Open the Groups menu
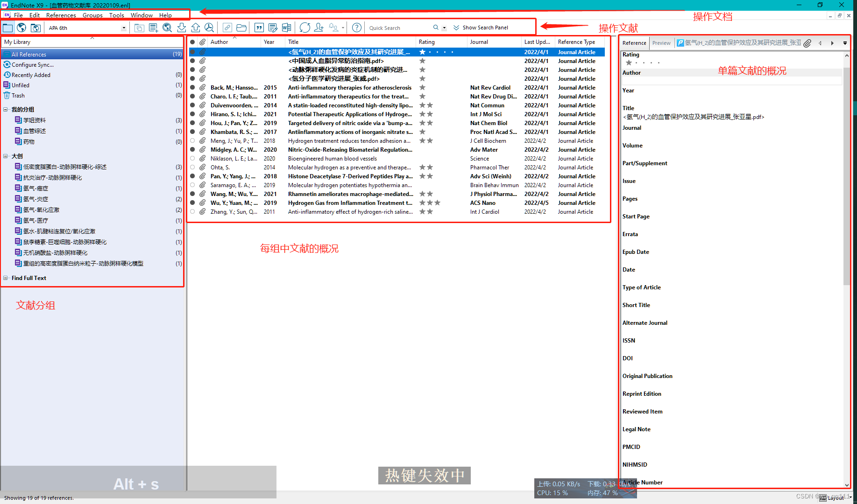This screenshot has height=504, width=857. [x=92, y=15]
